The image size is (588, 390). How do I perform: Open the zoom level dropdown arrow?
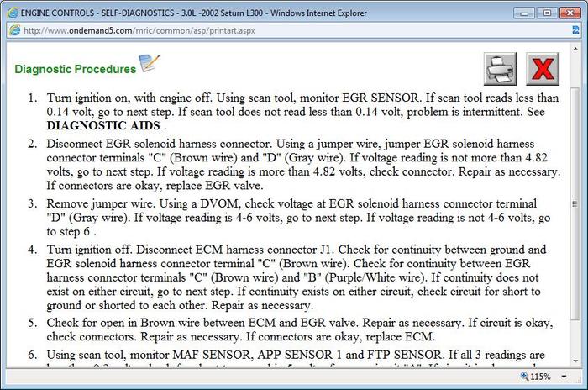point(564,377)
